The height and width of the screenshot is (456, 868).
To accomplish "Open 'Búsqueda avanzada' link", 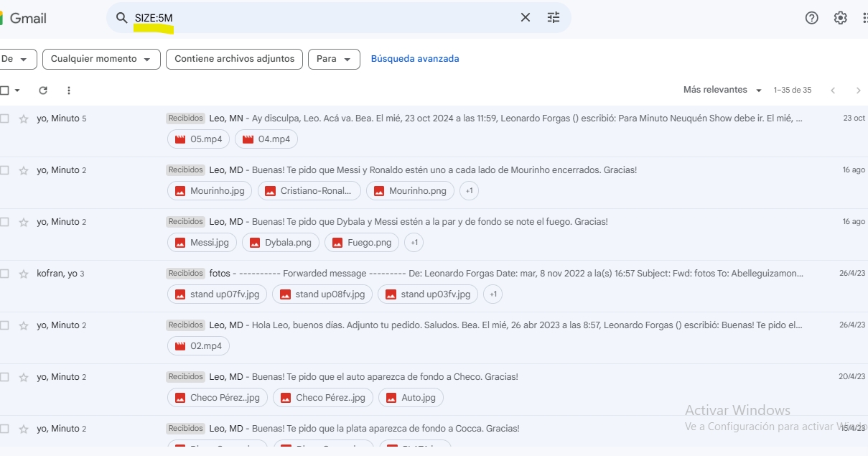I will tap(415, 59).
